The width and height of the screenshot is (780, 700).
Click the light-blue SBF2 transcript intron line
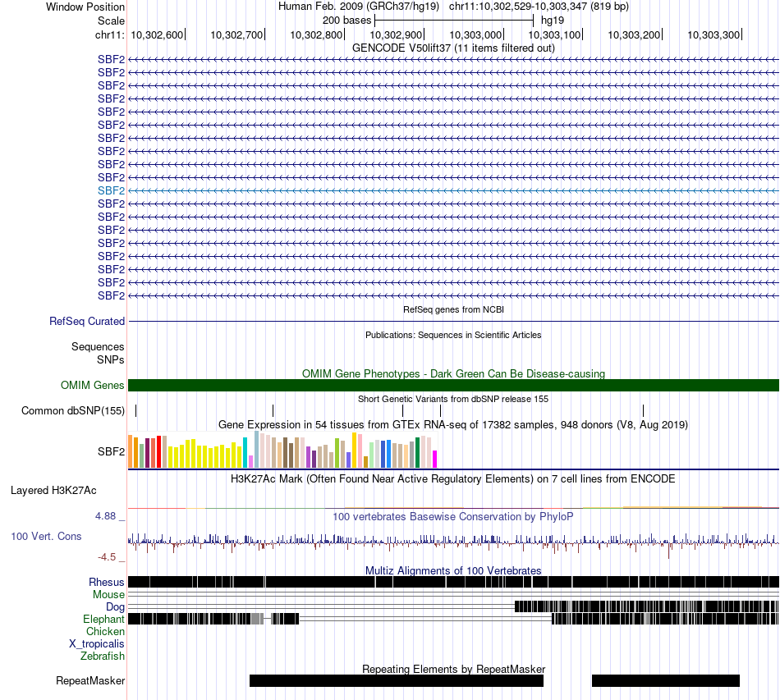[x=454, y=191]
